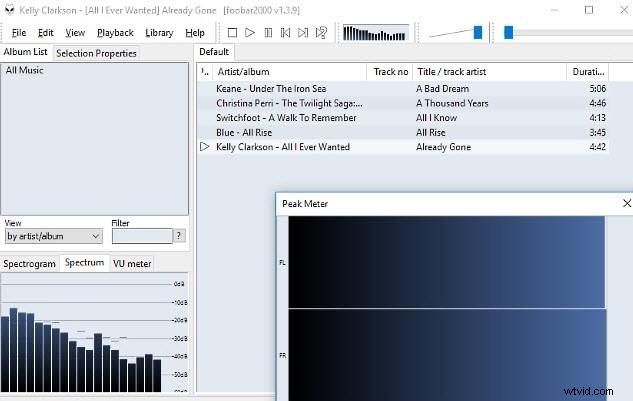Viewport: 633px width, 401px height.
Task: Click the Track no column header
Action: (x=390, y=72)
